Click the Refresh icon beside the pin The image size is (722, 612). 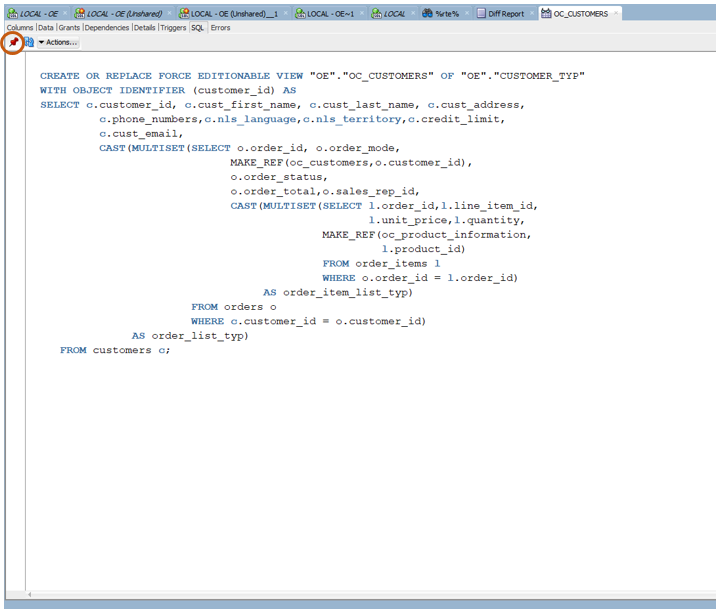(x=29, y=42)
